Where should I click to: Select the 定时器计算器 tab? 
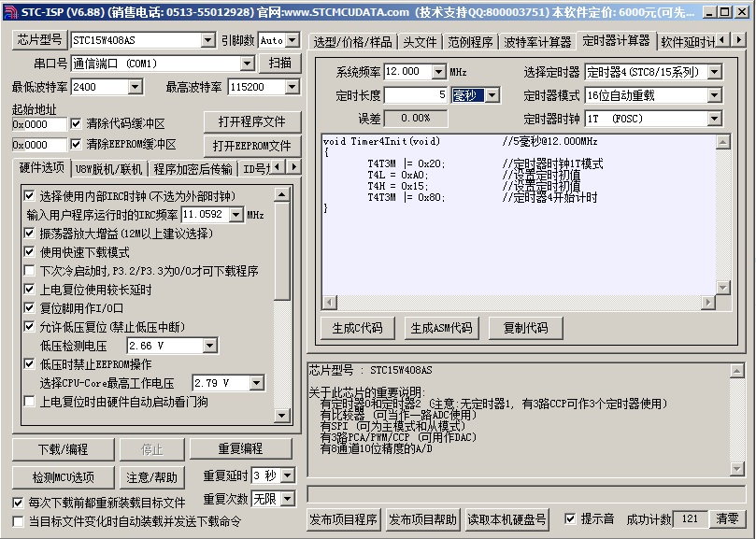click(616, 41)
